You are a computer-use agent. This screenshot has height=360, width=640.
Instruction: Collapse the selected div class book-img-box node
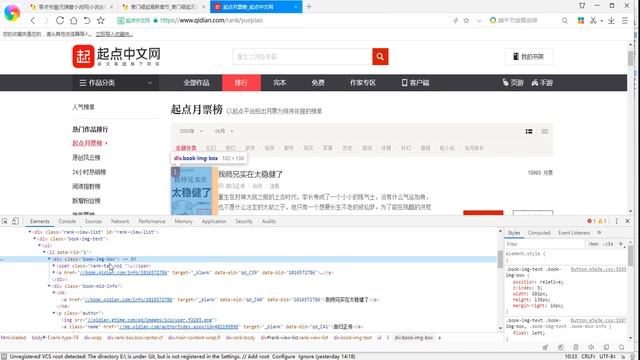point(49,259)
